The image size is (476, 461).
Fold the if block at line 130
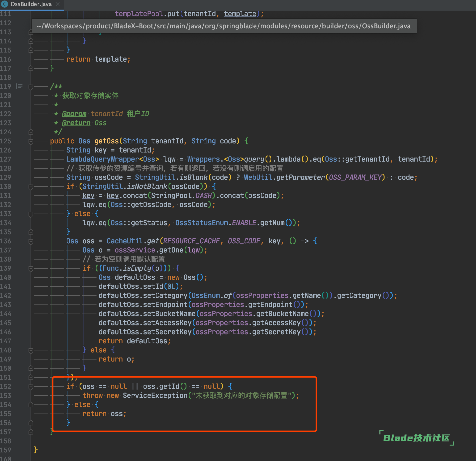click(31, 187)
